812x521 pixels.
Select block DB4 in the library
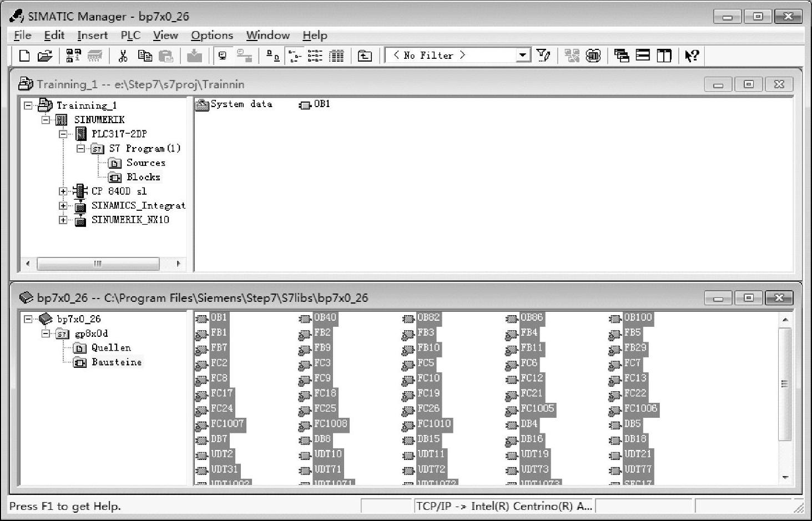pyautogui.click(x=529, y=424)
